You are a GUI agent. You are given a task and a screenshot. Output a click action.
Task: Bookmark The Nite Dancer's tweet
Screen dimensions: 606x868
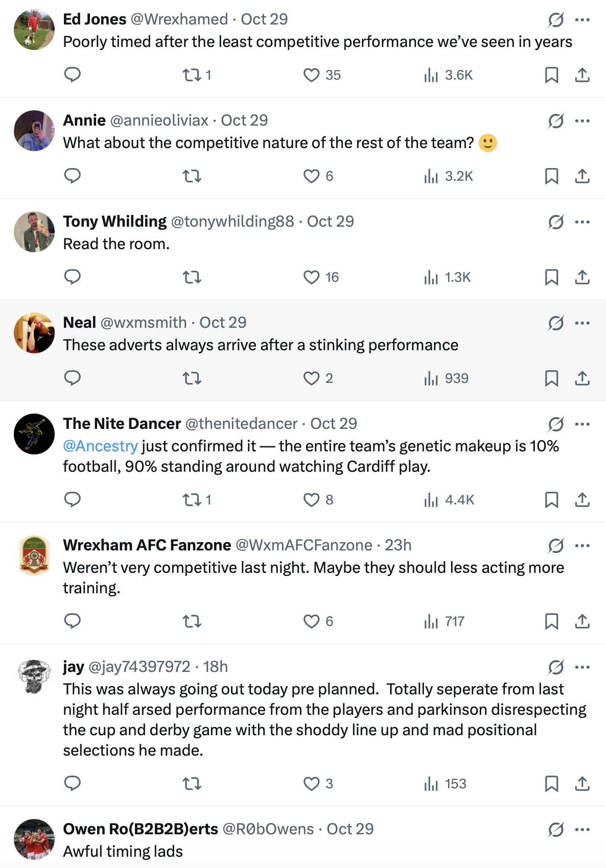click(x=551, y=500)
